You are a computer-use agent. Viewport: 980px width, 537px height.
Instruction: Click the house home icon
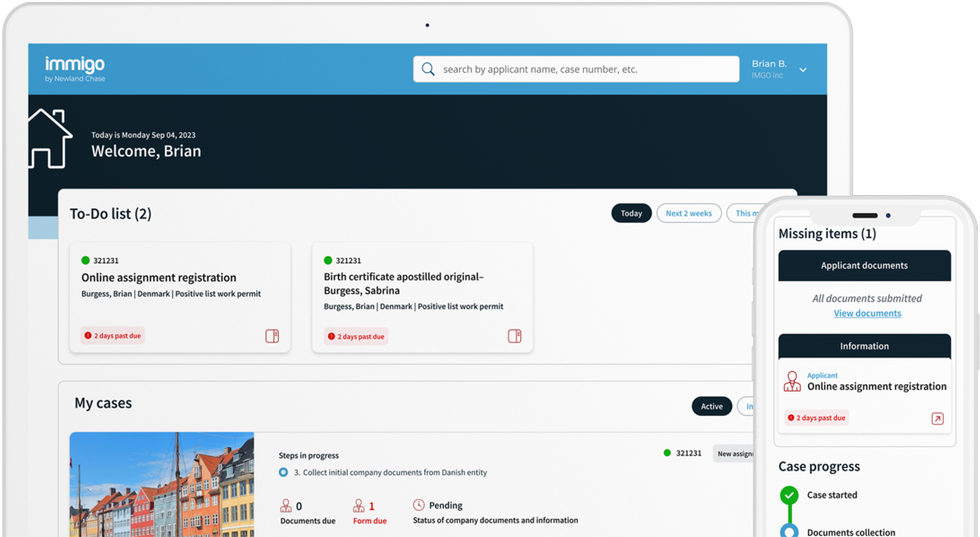click(x=50, y=139)
